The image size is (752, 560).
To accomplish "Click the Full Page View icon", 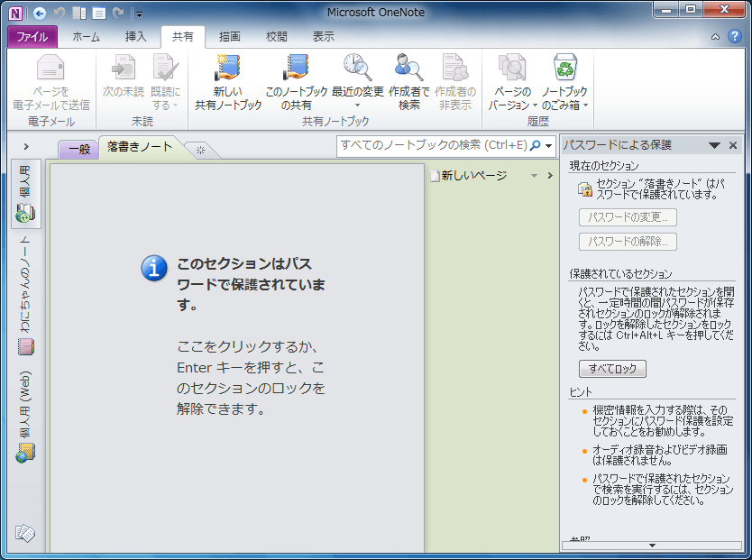I will [99, 14].
